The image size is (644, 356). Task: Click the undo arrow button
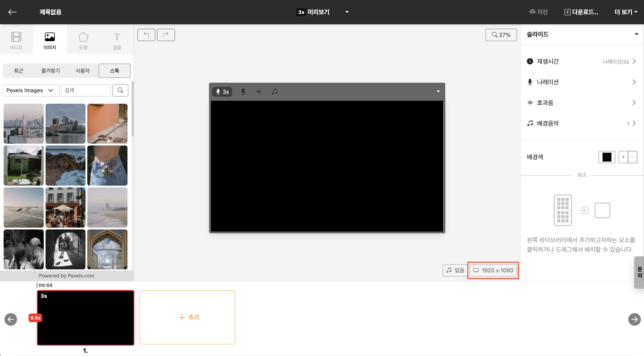[x=146, y=35]
